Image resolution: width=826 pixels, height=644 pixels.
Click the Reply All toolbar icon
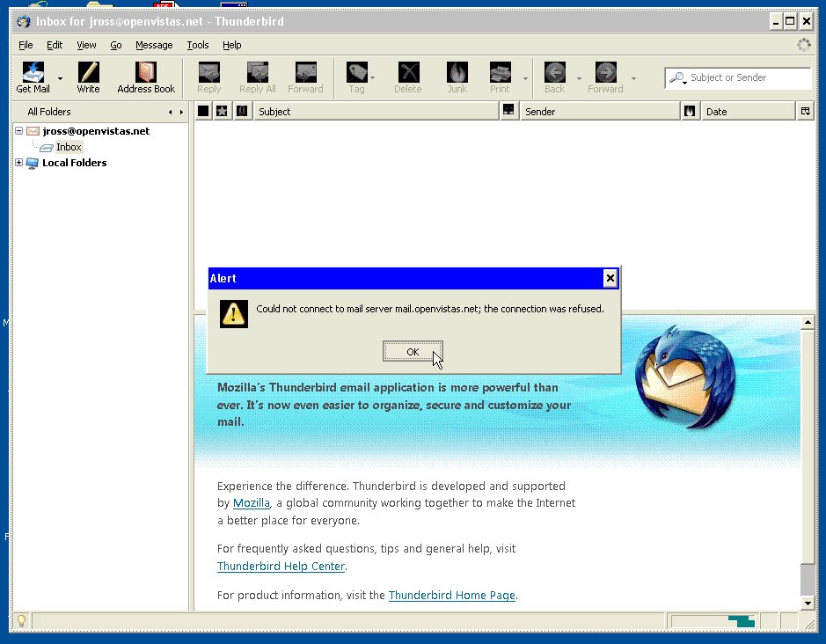pyautogui.click(x=258, y=72)
